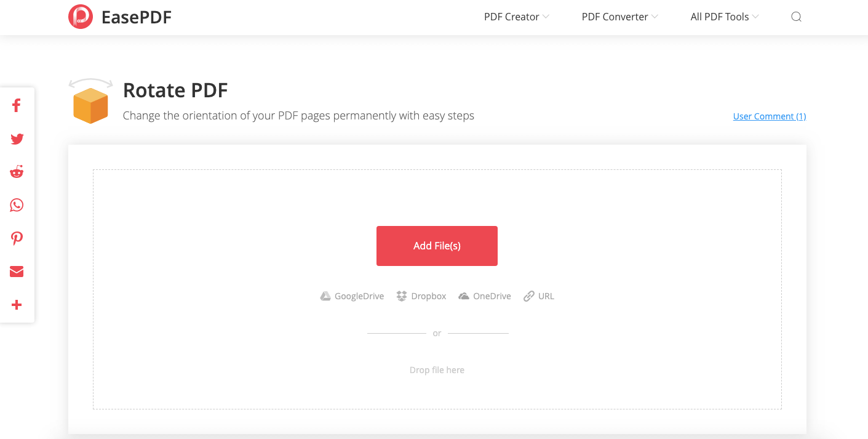This screenshot has width=868, height=439.
Task: Click the EasePDF logo
Action: (119, 17)
